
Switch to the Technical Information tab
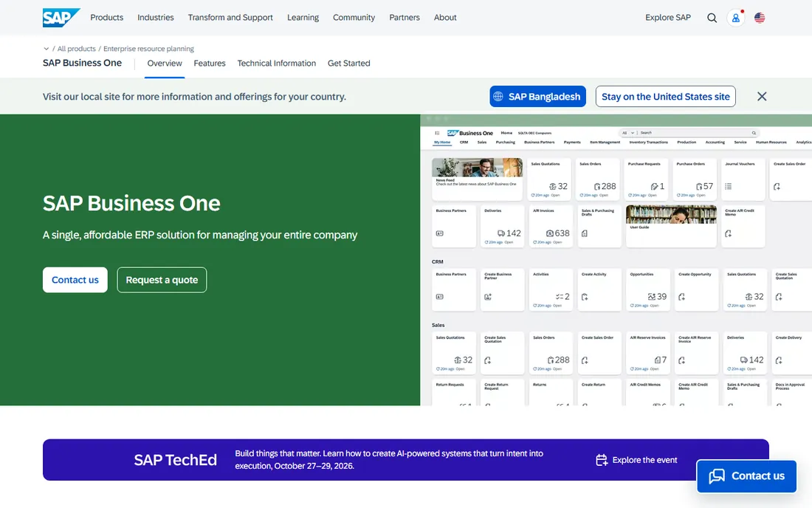click(x=277, y=63)
